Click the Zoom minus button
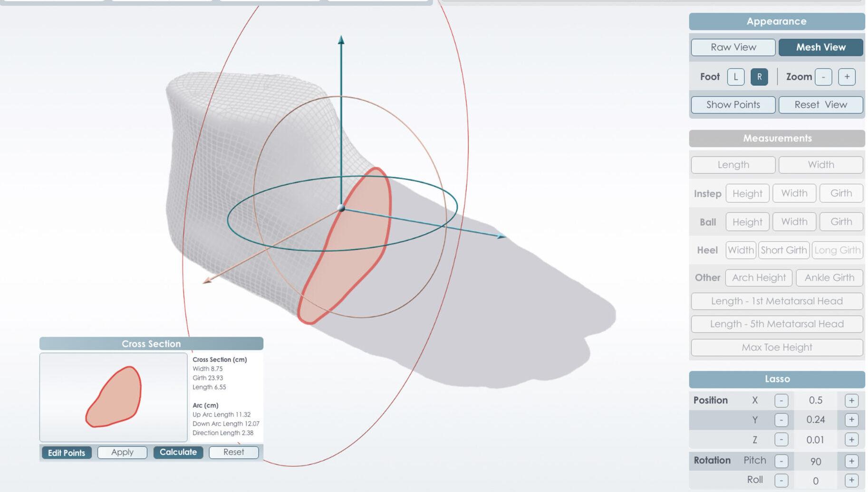The image size is (868, 492). coord(823,77)
